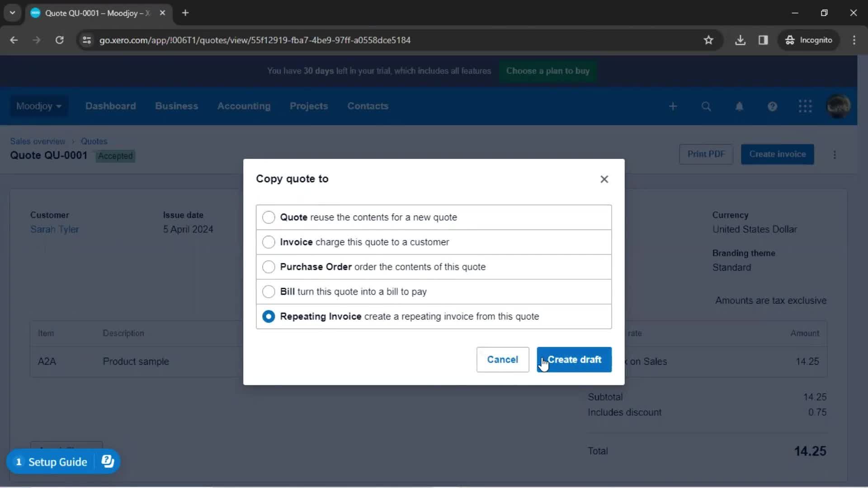Screen dimensions: 868x488
Task: Open the Setup Guide widget
Action: coord(63,462)
